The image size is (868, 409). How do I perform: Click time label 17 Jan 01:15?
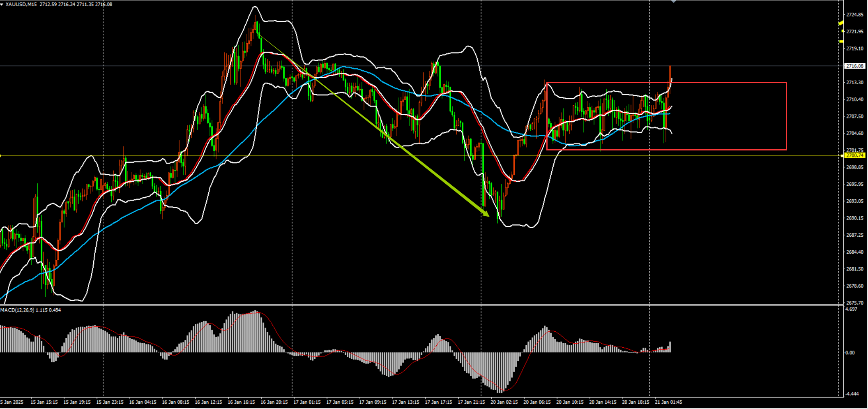click(x=307, y=402)
